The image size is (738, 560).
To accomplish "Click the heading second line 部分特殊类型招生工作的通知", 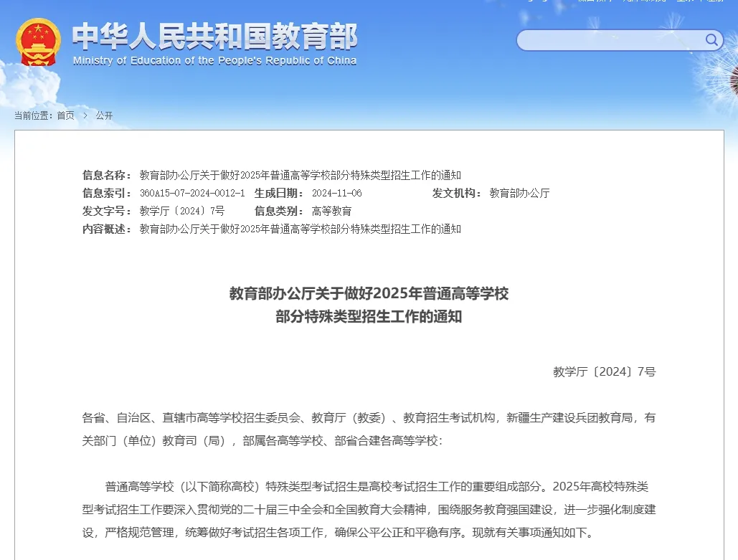I will coord(369,317).
